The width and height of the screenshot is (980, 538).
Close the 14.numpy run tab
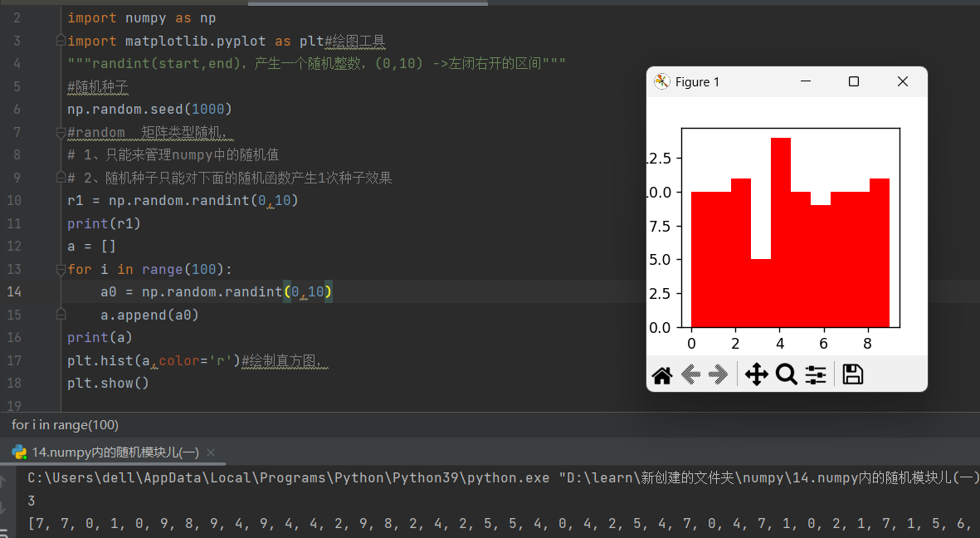point(211,452)
